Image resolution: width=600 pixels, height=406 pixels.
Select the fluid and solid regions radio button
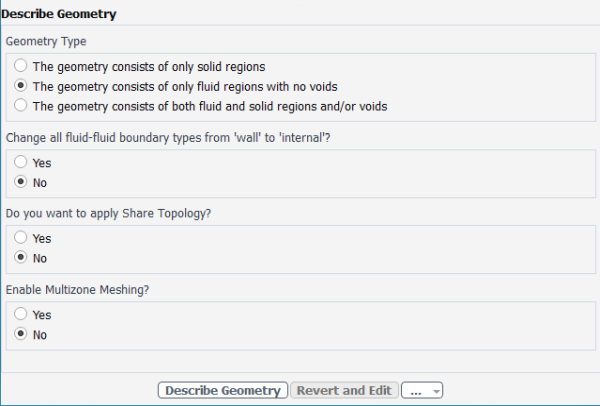click(x=21, y=106)
